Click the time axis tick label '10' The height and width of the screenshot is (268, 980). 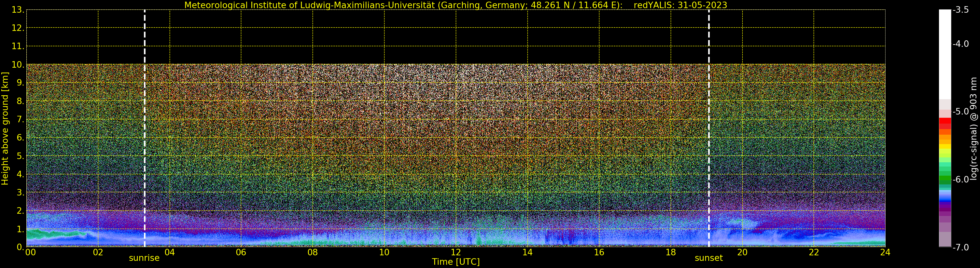(384, 252)
